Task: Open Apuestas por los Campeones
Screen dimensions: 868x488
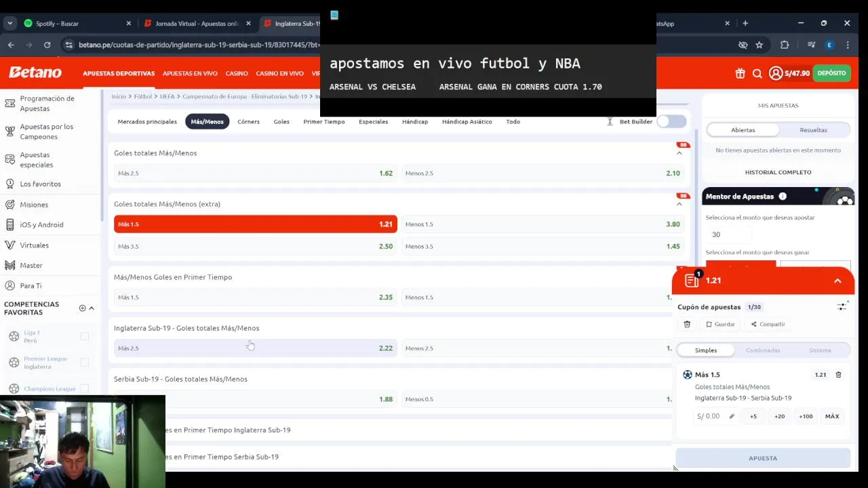Action: click(47, 131)
